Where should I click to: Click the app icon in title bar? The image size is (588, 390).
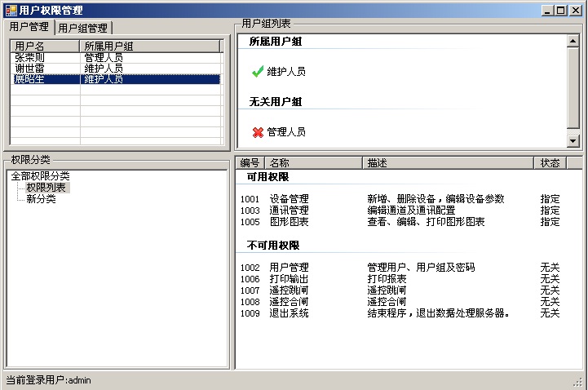tap(11, 10)
